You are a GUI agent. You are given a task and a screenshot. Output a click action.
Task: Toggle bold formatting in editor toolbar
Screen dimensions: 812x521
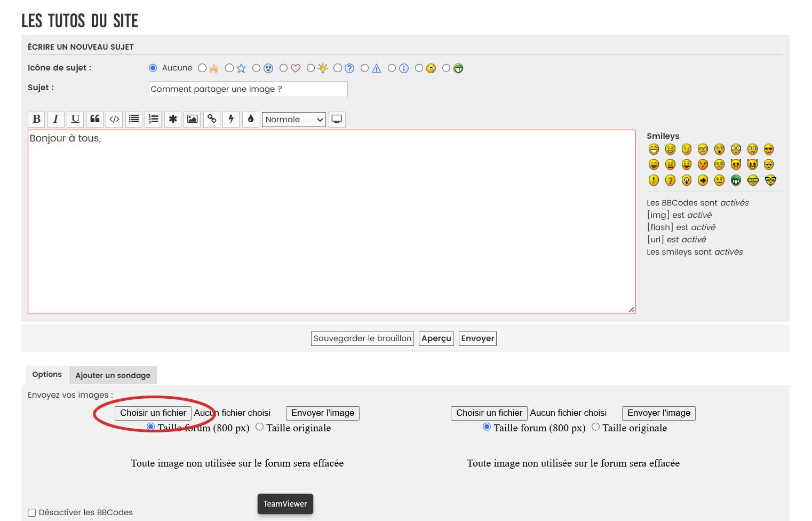tap(36, 119)
